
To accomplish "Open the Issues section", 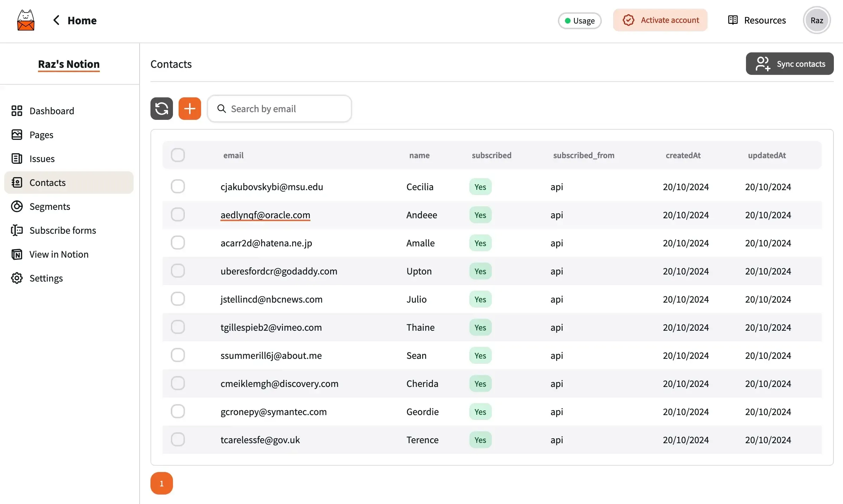I will coord(42,159).
